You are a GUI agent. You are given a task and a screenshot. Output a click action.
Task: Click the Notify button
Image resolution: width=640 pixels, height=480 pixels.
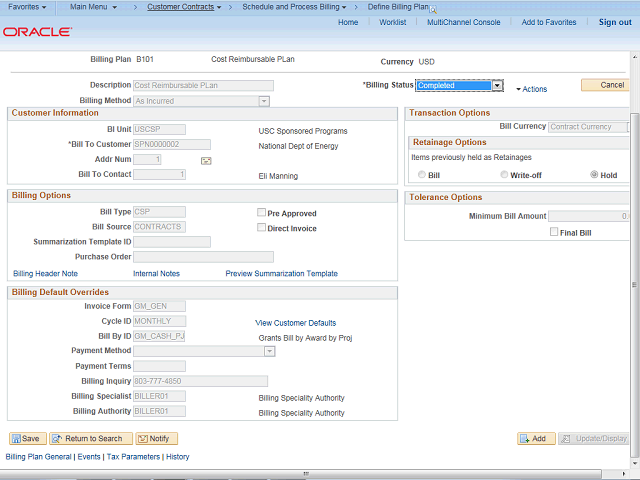[156, 438]
